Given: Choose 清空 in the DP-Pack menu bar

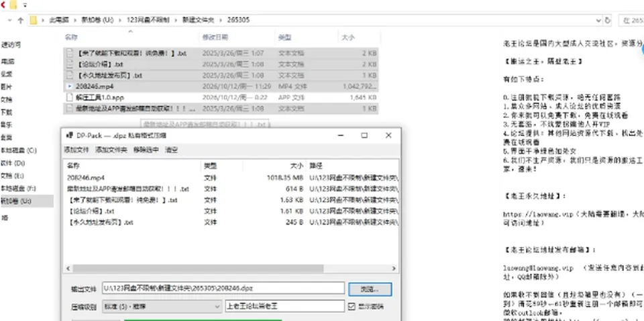Looking at the screenshot, I should [171, 150].
